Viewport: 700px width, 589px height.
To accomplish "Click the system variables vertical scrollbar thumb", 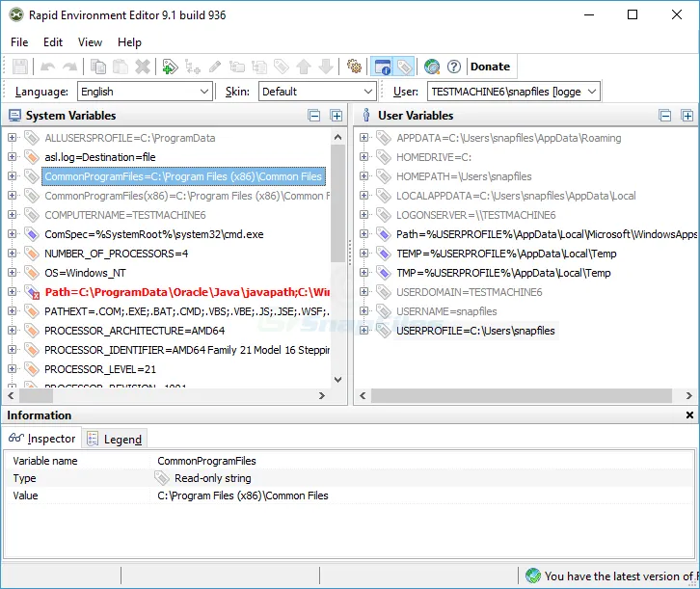I will tap(337, 203).
